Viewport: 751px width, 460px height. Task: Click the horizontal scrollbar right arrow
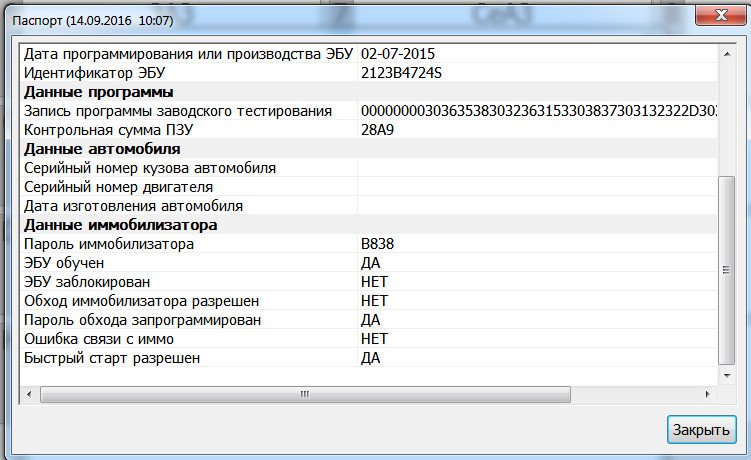709,394
